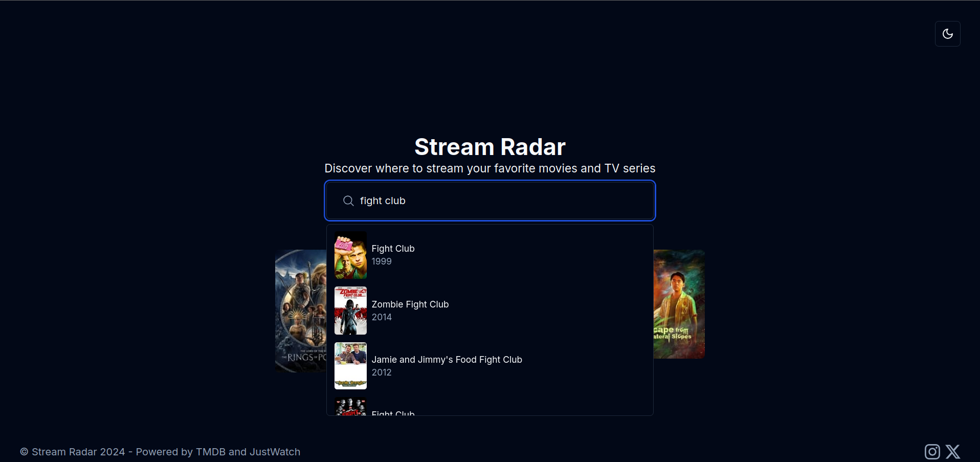Click the 'Discover where to stream' tagline
The height and width of the screenshot is (462, 980).
pyautogui.click(x=489, y=168)
